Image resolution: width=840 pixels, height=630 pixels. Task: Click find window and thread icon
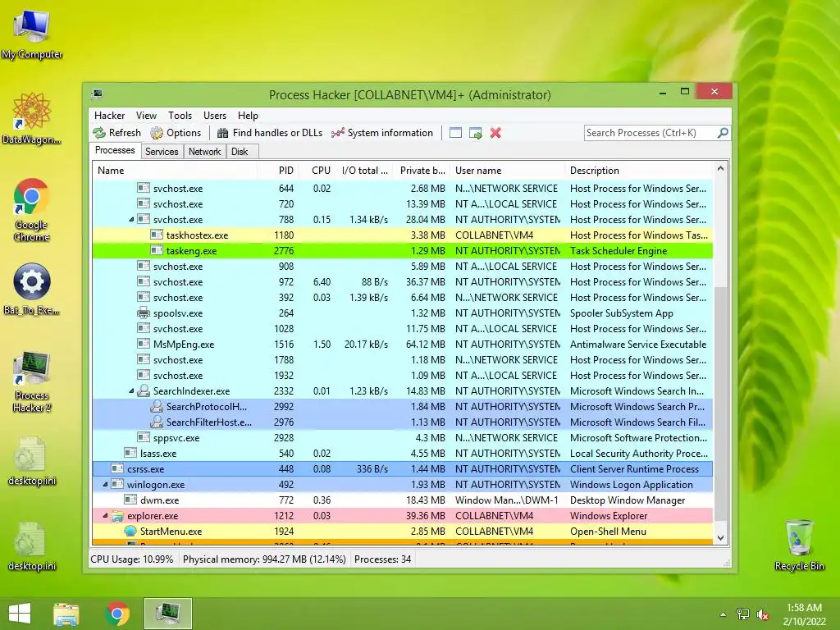pyautogui.click(x=475, y=133)
